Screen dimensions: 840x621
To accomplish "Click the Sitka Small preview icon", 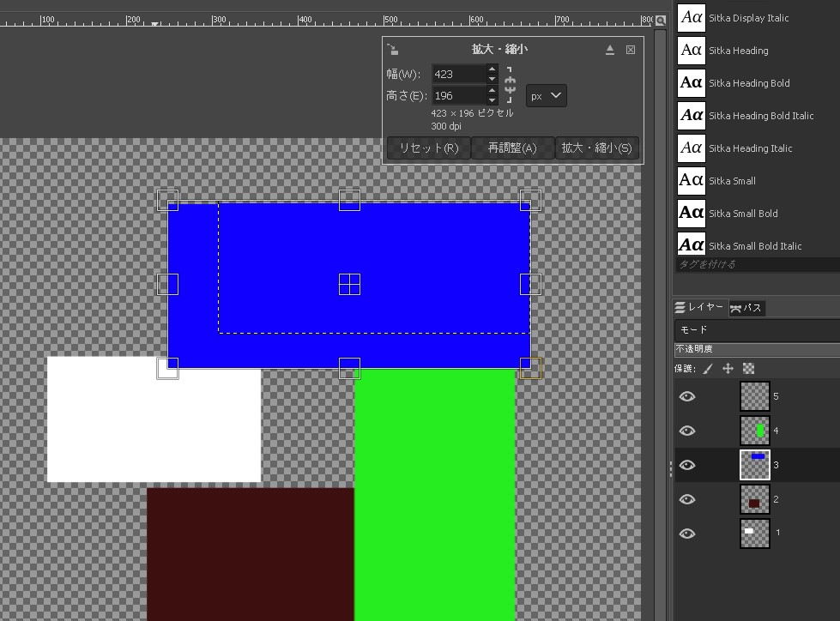I will tap(691, 181).
